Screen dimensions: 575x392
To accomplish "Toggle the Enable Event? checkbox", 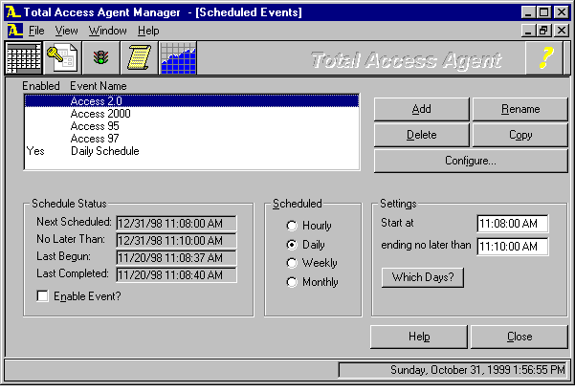I will tap(42, 296).
